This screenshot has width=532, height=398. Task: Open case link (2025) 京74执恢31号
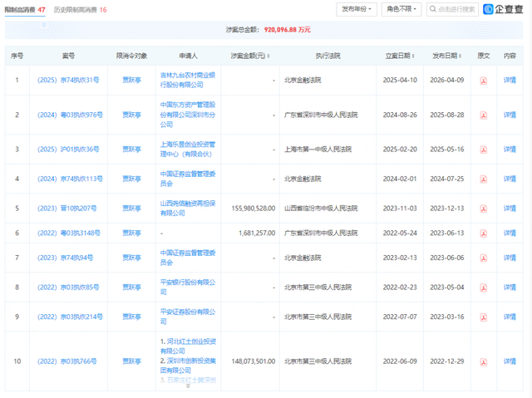pyautogui.click(x=68, y=80)
